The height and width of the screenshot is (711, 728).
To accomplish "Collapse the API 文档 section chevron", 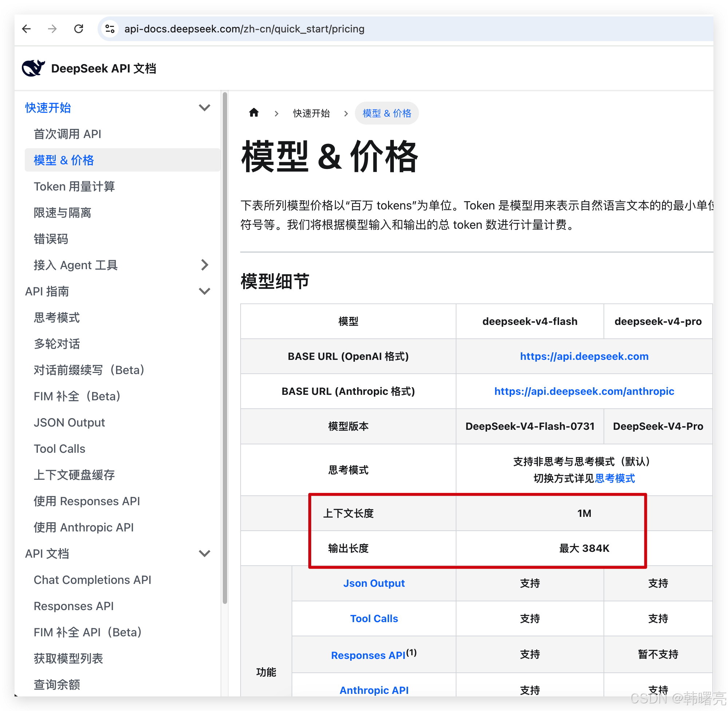I will tap(205, 553).
